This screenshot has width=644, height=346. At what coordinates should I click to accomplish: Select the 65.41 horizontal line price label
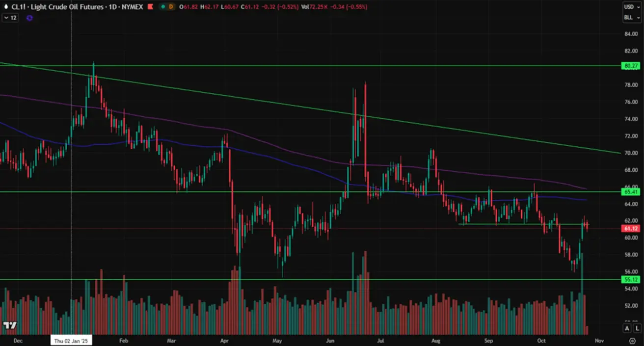(630, 191)
